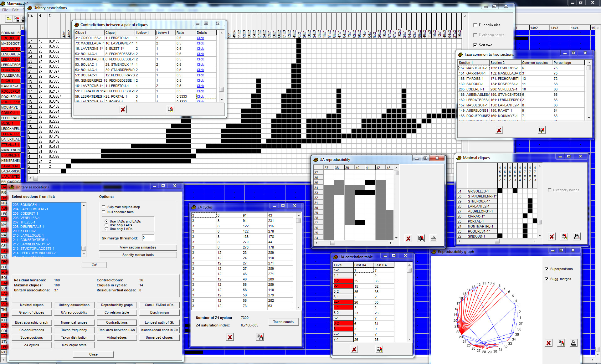
Task: Click the save data icon in main toolbar
Action: click(x=17, y=19)
